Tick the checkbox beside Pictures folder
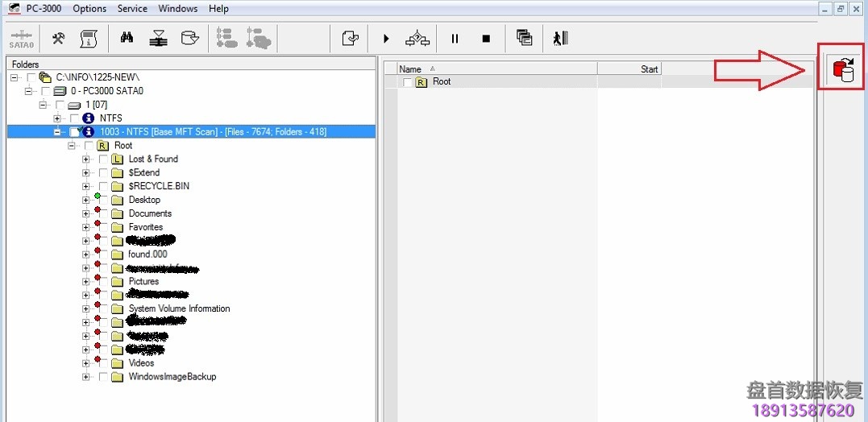 tap(102, 282)
